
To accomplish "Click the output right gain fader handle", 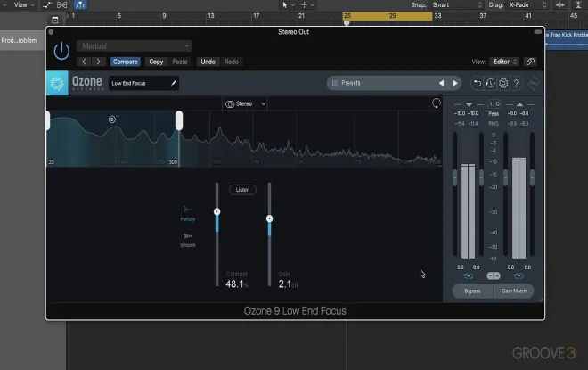I will [x=532, y=177].
